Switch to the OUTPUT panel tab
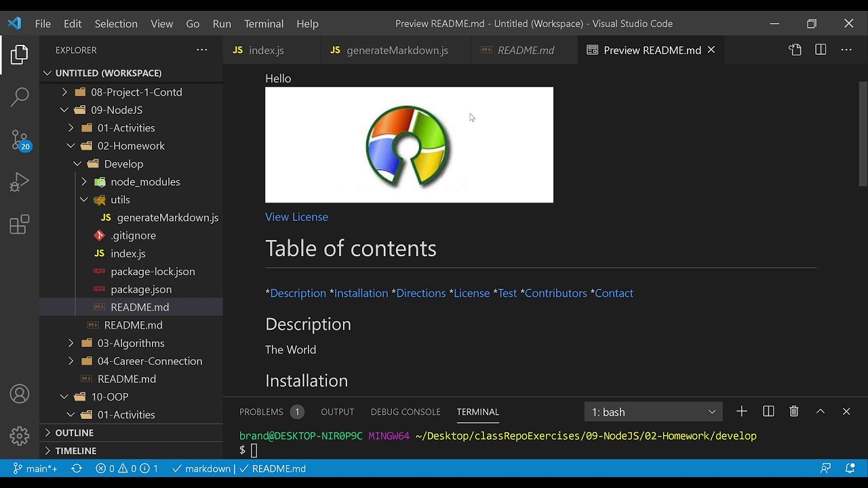Image resolution: width=868 pixels, height=488 pixels. 338,411
